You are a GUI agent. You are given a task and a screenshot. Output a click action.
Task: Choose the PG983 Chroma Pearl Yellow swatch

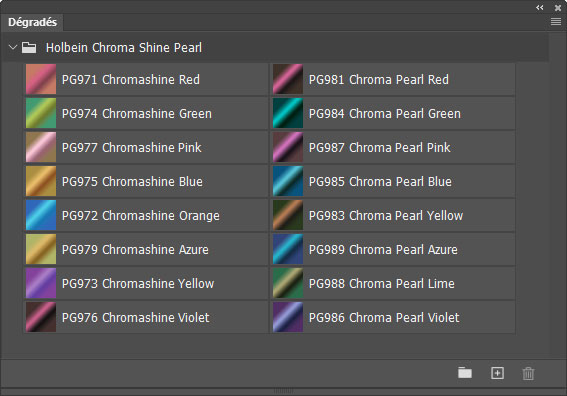[288, 215]
